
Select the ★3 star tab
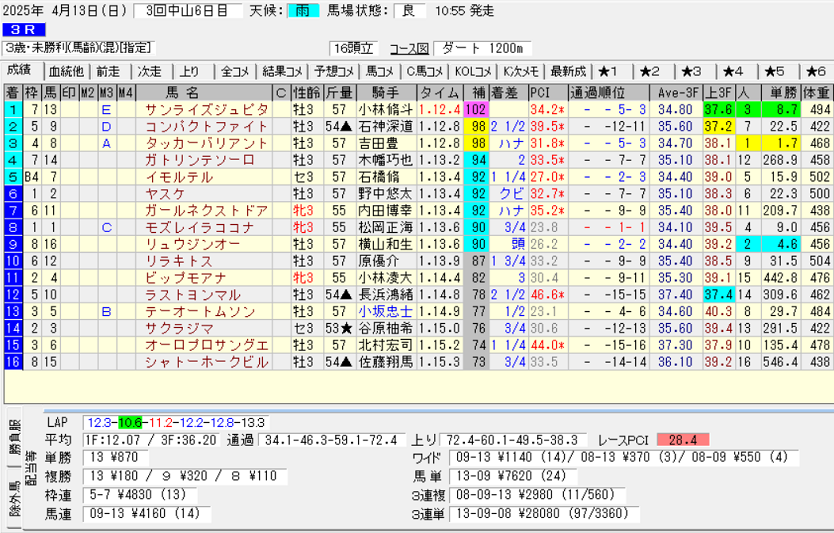pos(691,71)
